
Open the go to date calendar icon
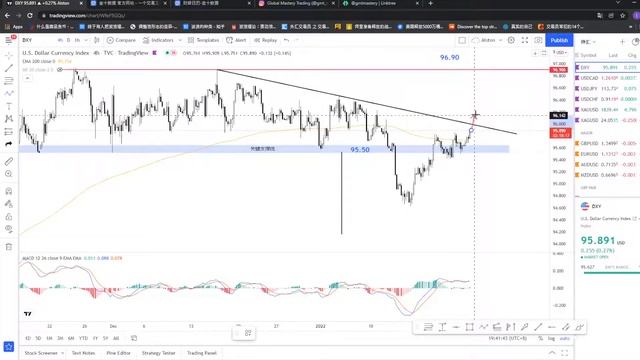click(x=134, y=338)
